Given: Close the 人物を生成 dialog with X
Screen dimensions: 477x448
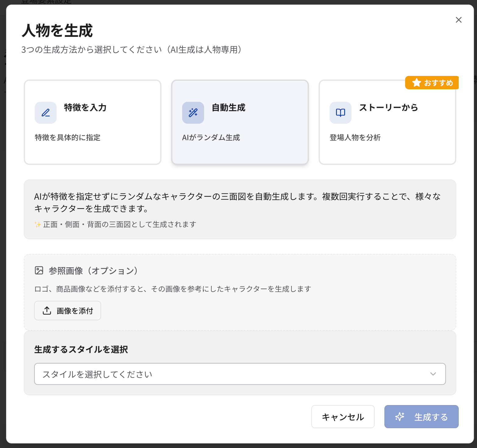Looking at the screenshot, I should [x=458, y=20].
